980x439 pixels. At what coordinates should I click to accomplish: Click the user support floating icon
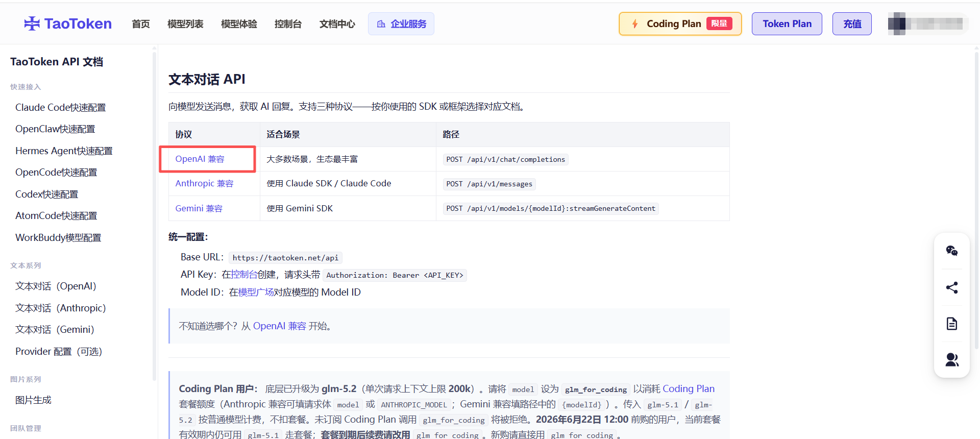click(x=952, y=360)
